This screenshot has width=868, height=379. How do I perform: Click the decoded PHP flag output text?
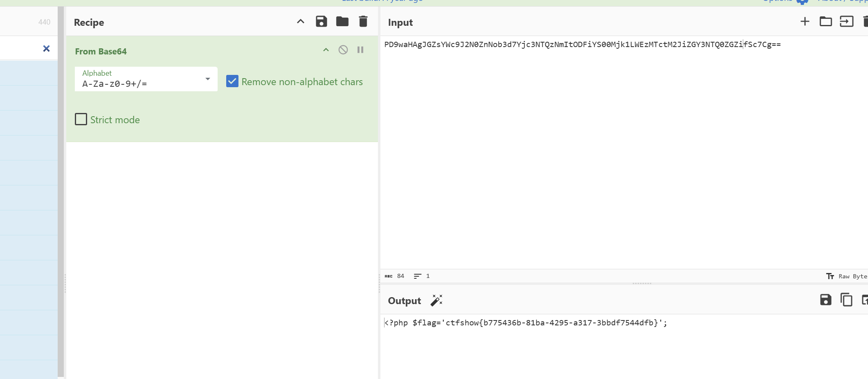point(526,323)
